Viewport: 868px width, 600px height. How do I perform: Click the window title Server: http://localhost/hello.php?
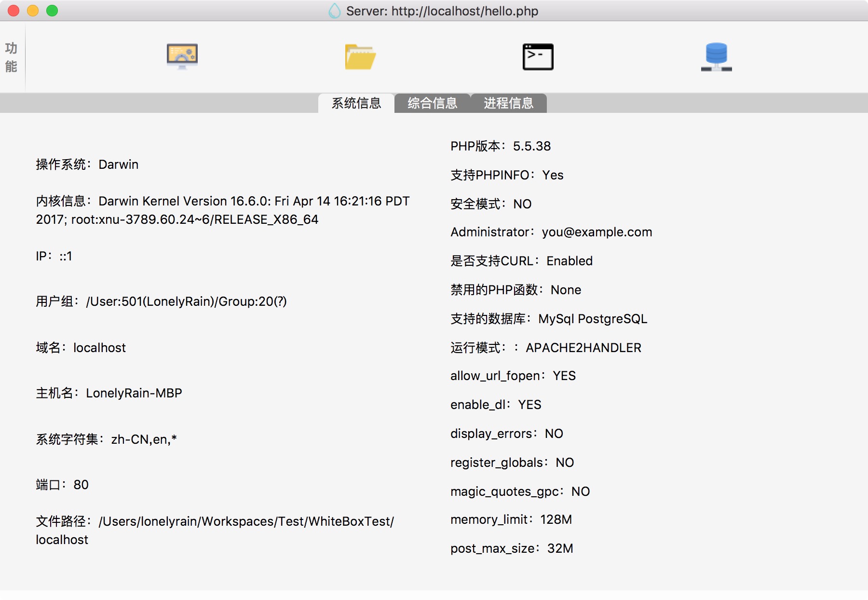(x=442, y=11)
